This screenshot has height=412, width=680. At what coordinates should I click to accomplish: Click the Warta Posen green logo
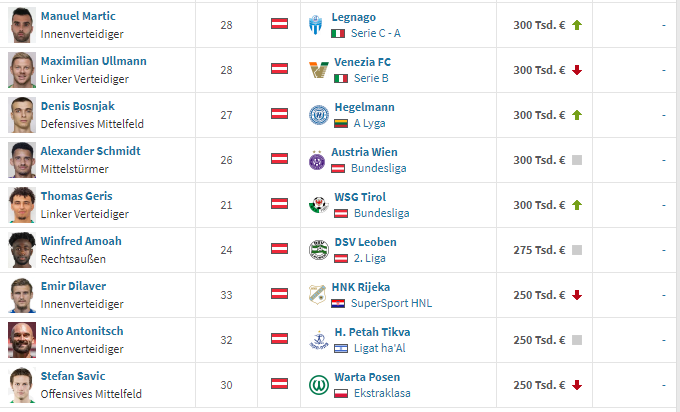tap(319, 385)
